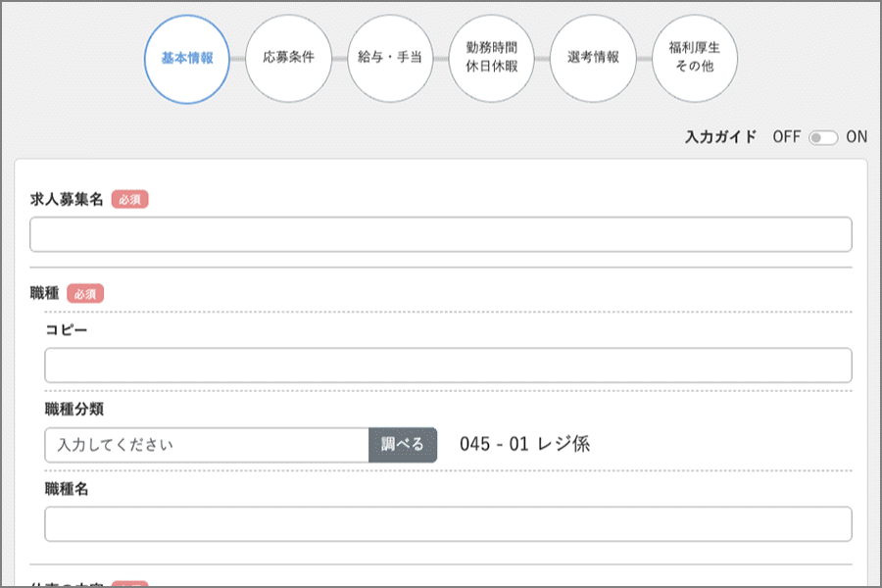
Task: Open the 給与・手当 step
Action: pyautogui.click(x=390, y=59)
